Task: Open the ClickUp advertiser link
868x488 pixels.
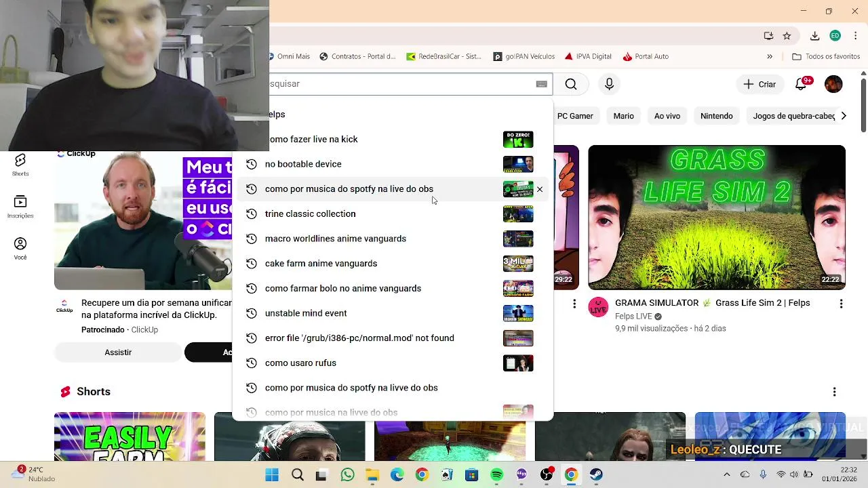Action: pyautogui.click(x=144, y=330)
